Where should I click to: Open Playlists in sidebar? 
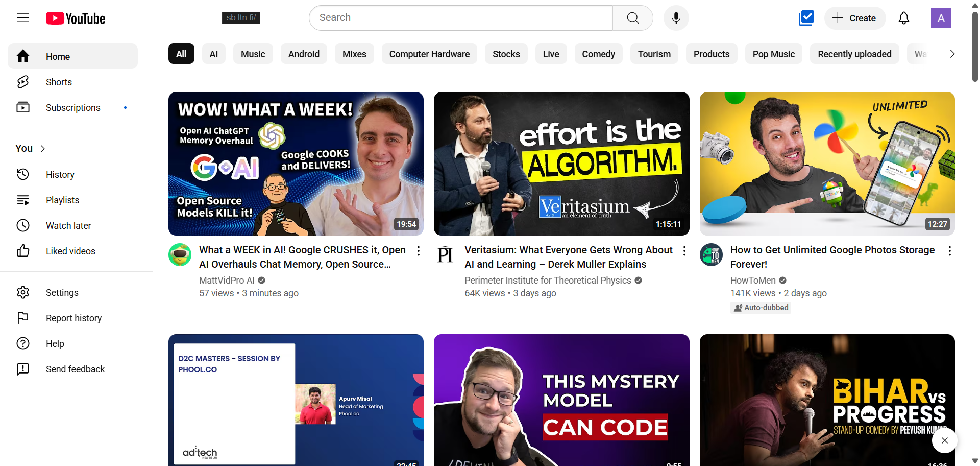pyautogui.click(x=73, y=200)
